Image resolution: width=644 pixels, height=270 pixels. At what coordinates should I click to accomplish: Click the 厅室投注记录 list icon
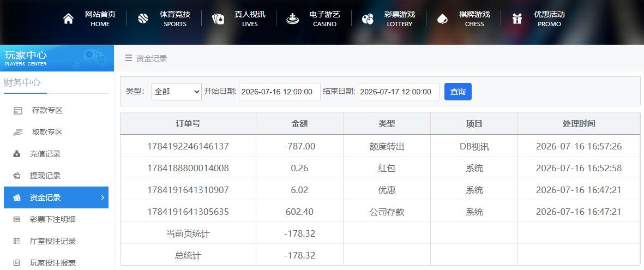click(17, 241)
